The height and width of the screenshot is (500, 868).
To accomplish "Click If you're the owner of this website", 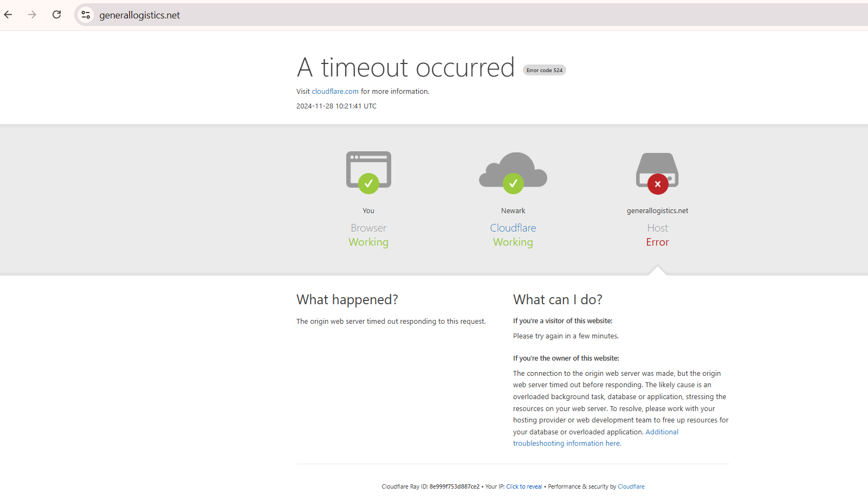I will (x=566, y=358).
